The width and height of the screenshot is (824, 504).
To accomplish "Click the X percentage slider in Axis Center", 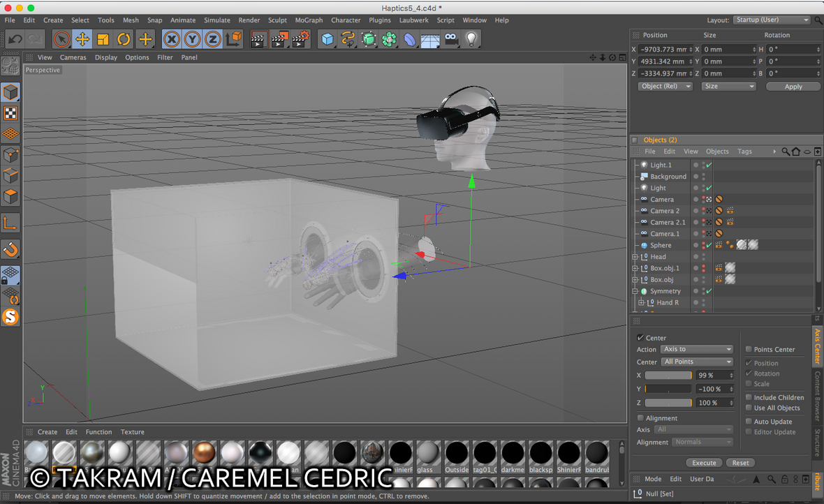I will coord(668,375).
